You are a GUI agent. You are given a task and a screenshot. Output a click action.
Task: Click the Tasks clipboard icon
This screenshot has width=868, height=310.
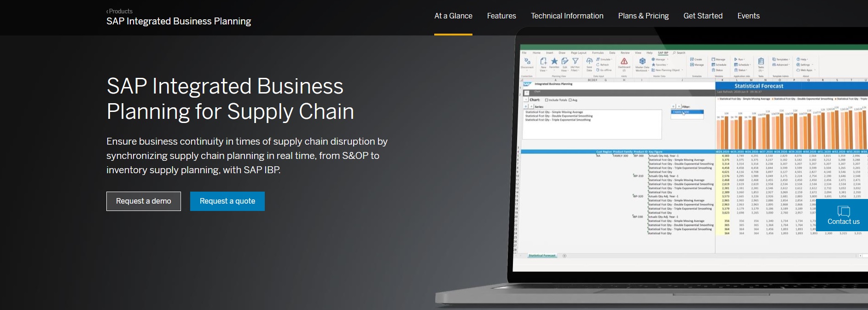click(x=761, y=61)
